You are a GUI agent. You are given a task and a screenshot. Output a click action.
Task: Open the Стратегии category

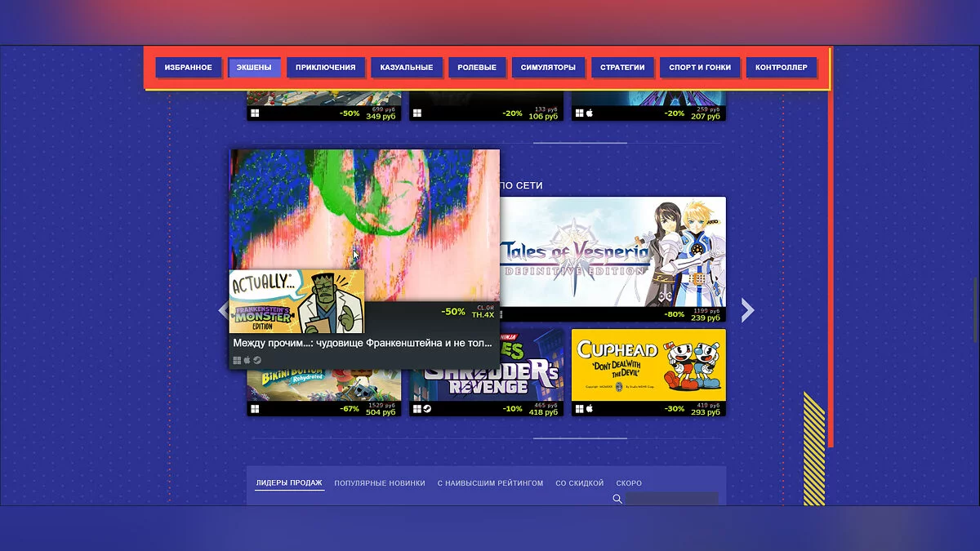pyautogui.click(x=622, y=68)
